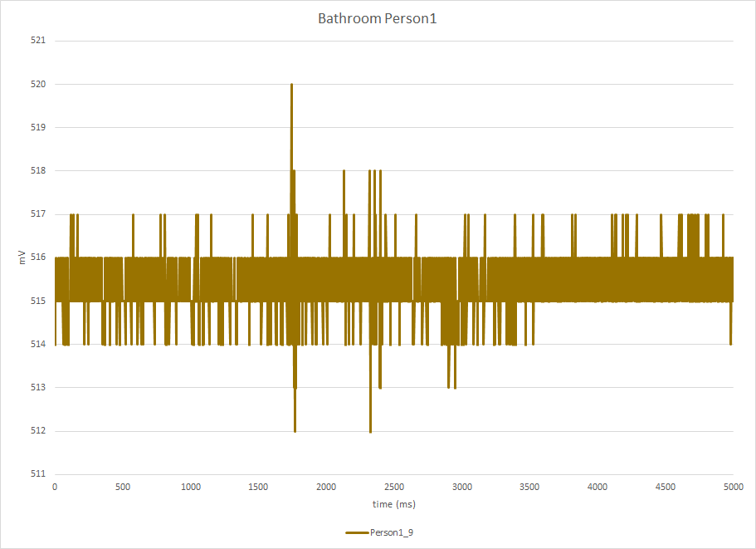The height and width of the screenshot is (549, 756).
Task: Click the 518 vertical axis label
Action: (38, 170)
